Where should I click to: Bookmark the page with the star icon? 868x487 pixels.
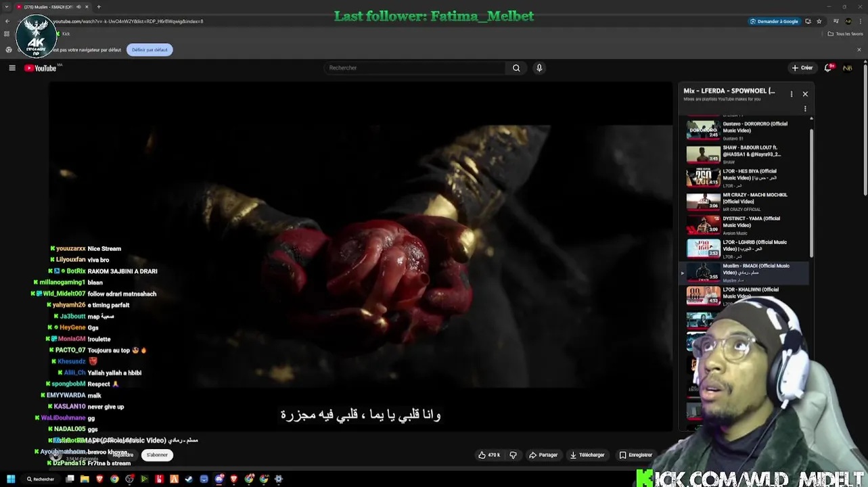point(819,21)
